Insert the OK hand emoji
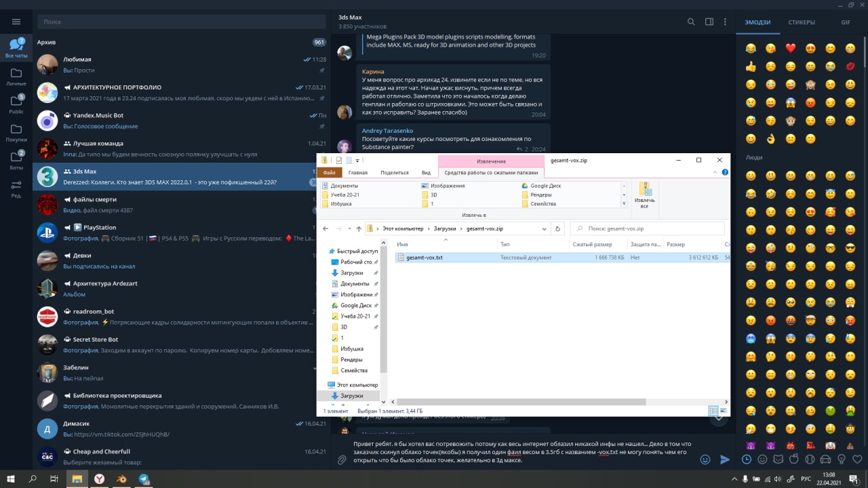Image resolution: width=868 pixels, height=488 pixels. pos(770,139)
